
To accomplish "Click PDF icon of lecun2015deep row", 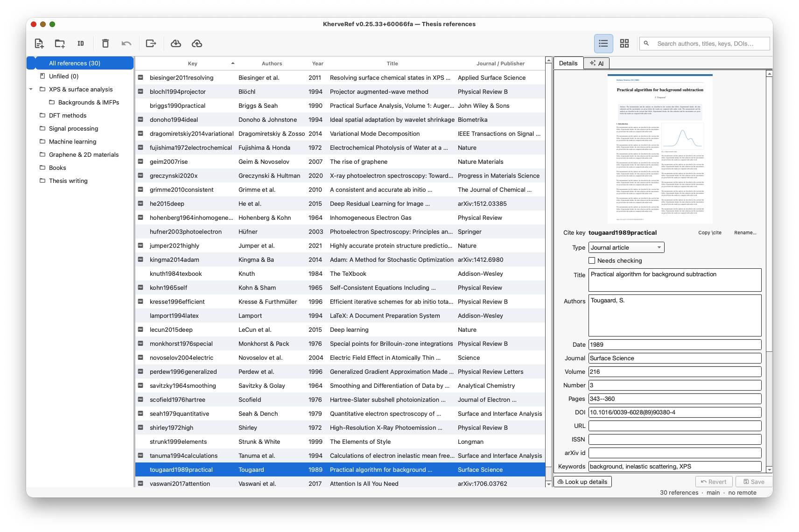I will pos(140,329).
